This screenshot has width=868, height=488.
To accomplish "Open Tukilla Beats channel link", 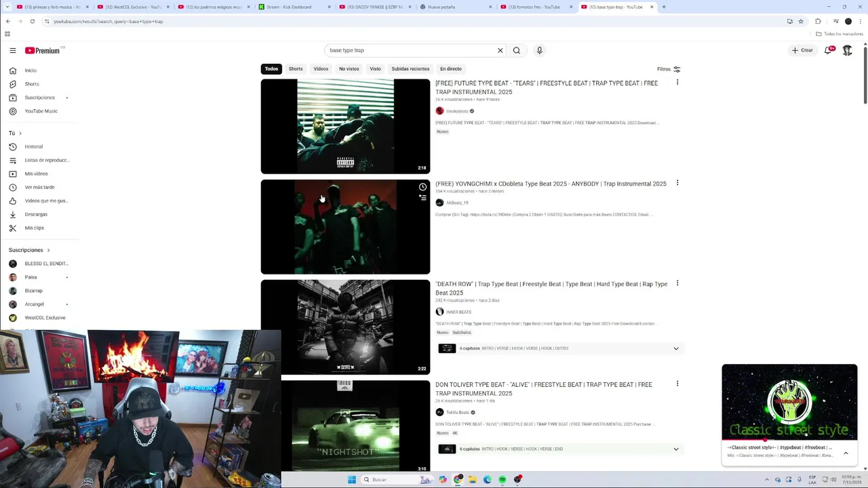I will [458, 412].
